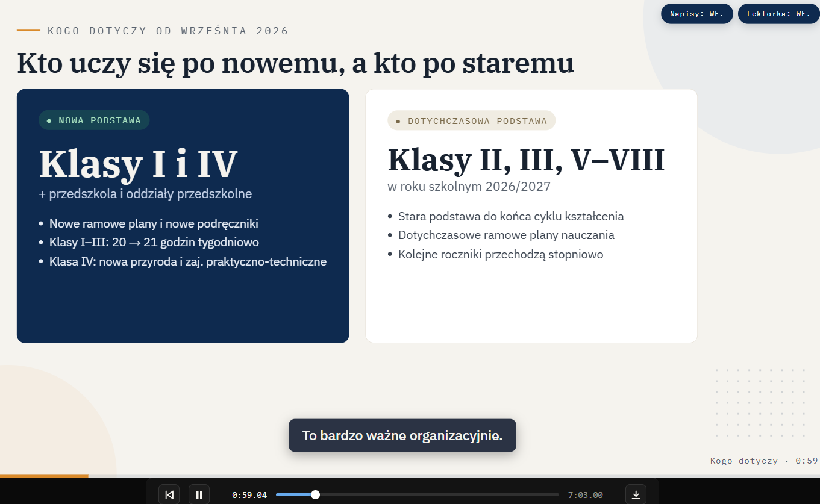Click the playback progress slider handle

(x=315, y=494)
